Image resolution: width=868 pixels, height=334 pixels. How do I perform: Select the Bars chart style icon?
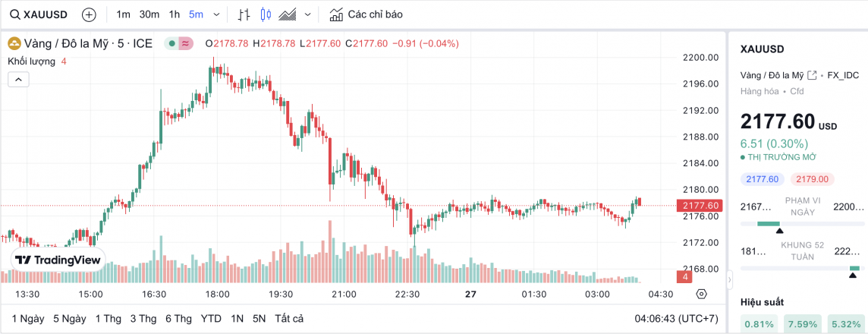(244, 14)
